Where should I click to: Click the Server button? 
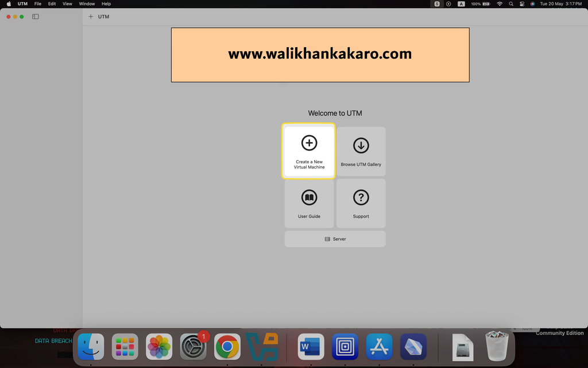pyautogui.click(x=335, y=239)
